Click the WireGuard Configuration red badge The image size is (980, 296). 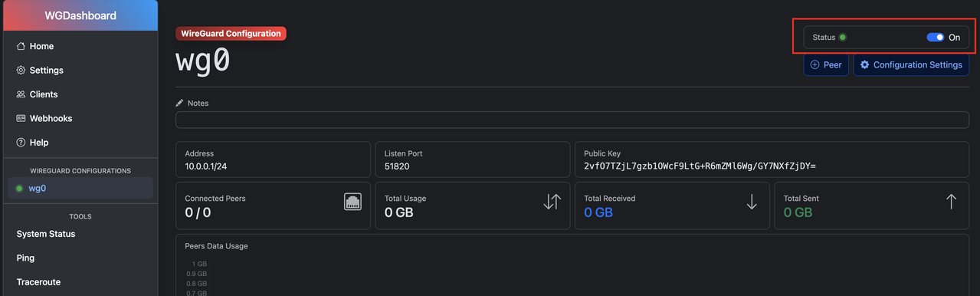231,34
